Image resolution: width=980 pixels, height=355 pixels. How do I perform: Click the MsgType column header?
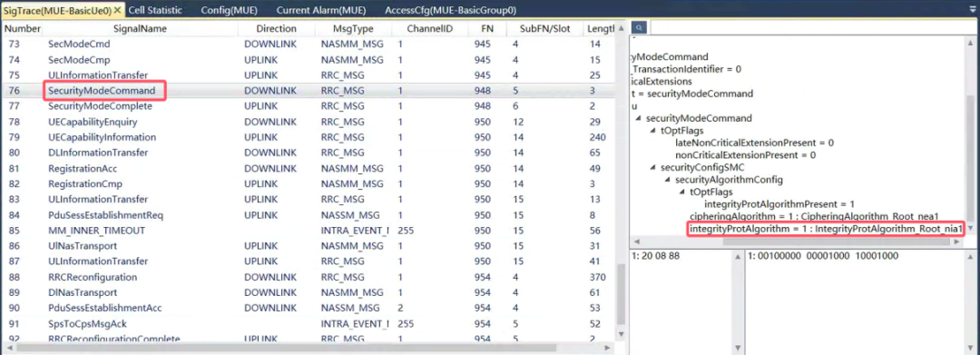click(x=353, y=29)
